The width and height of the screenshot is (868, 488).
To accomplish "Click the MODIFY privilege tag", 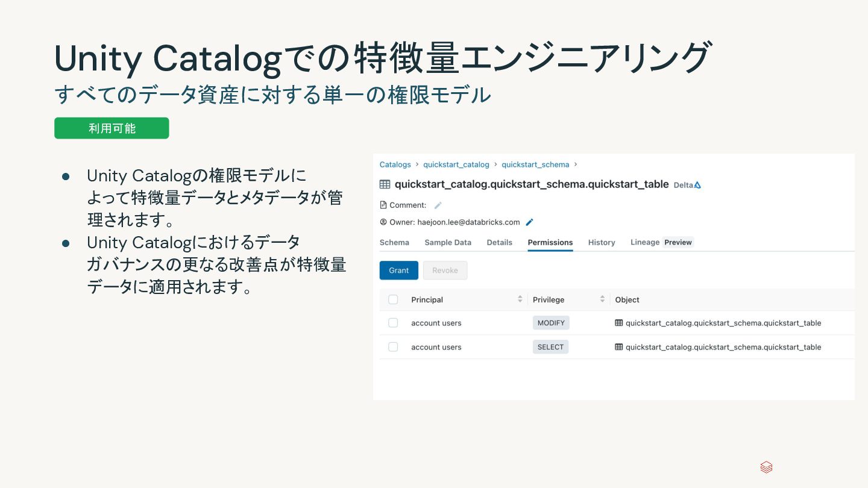I will click(x=551, y=323).
